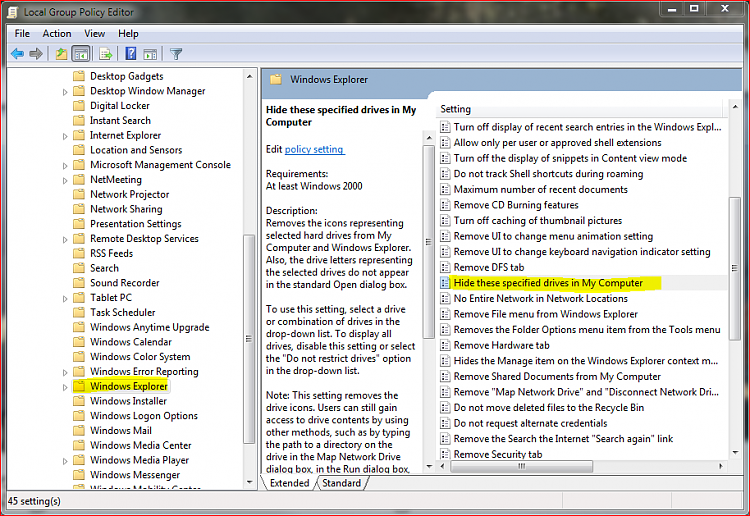Click the policy setting link
The height and width of the screenshot is (516, 750).
(x=314, y=149)
